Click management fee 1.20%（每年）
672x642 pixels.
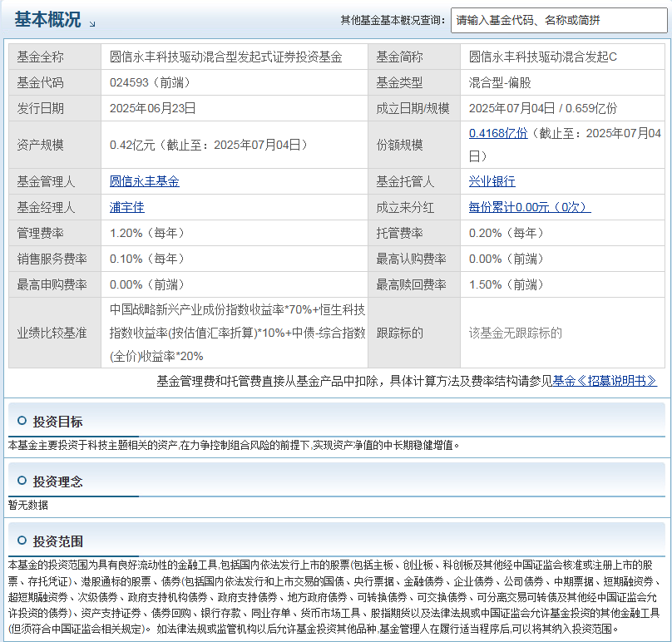(147, 233)
